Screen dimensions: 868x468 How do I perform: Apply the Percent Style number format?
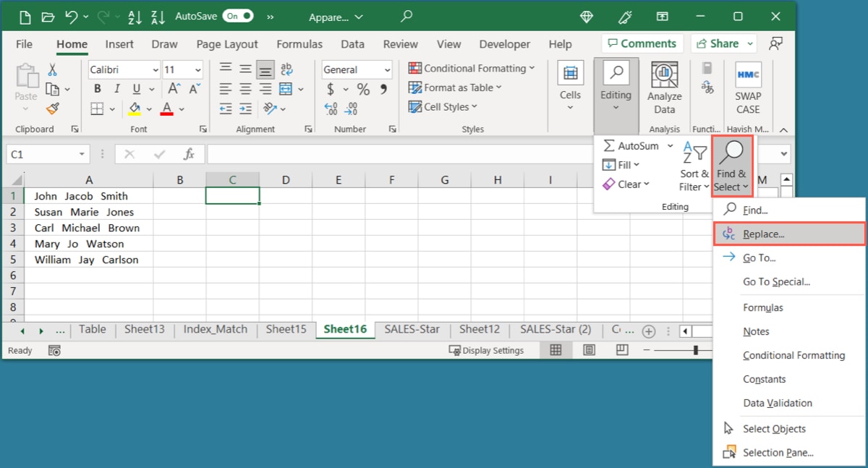coord(363,89)
